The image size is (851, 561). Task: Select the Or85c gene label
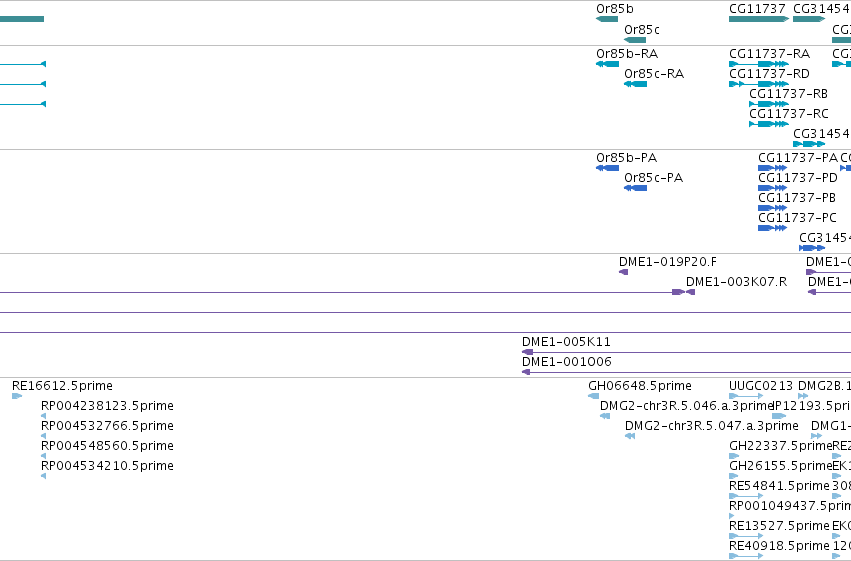tap(642, 30)
